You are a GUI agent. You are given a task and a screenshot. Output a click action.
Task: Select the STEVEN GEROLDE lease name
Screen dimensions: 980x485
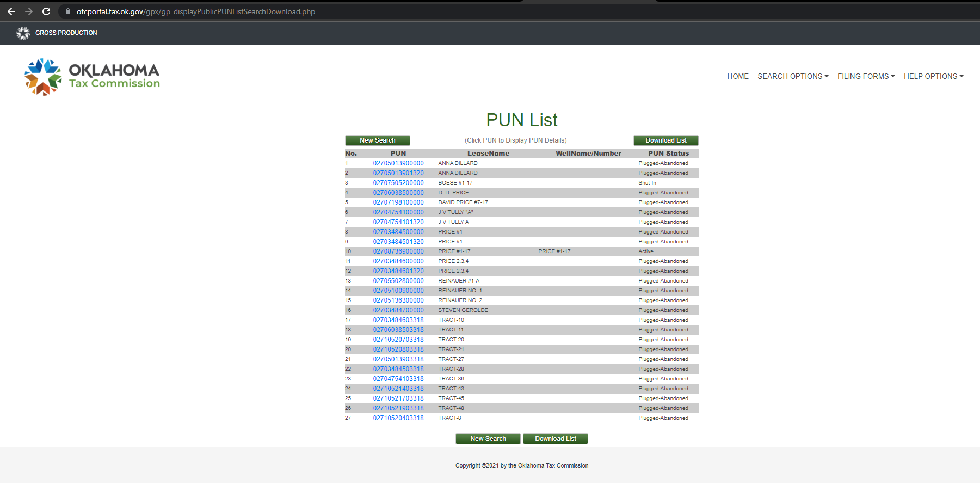coord(463,310)
